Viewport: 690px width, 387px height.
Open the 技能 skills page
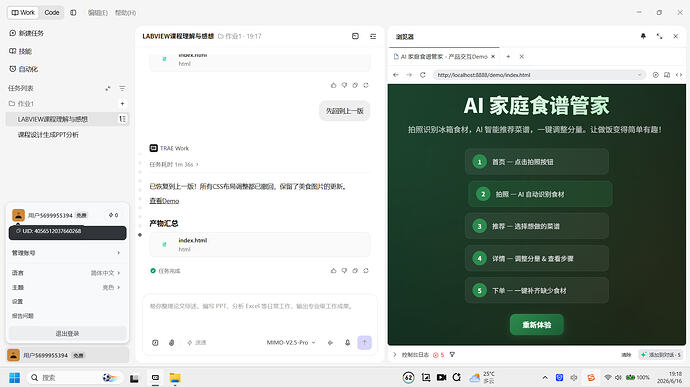(x=20, y=51)
